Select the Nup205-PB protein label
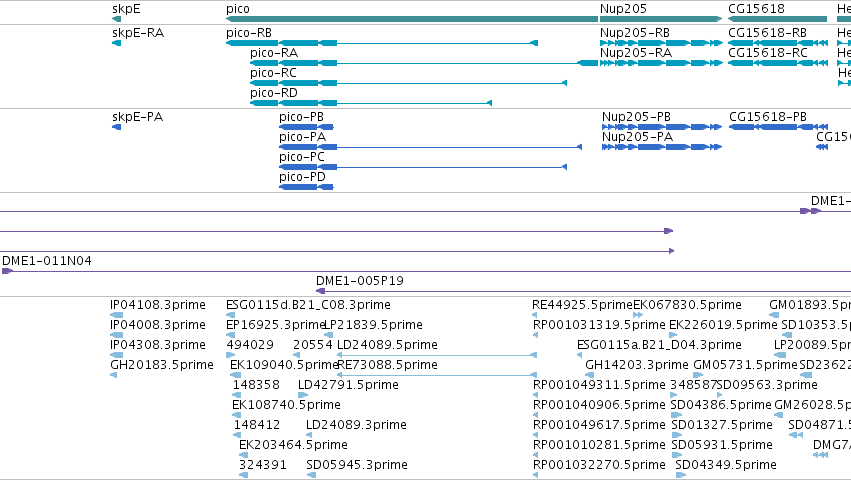The height and width of the screenshot is (480, 851). 636,117
